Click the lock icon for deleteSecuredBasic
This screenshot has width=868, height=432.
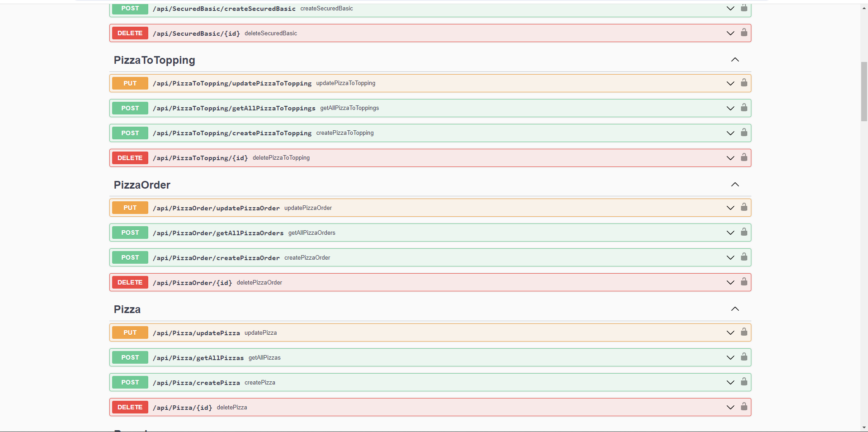tap(744, 33)
